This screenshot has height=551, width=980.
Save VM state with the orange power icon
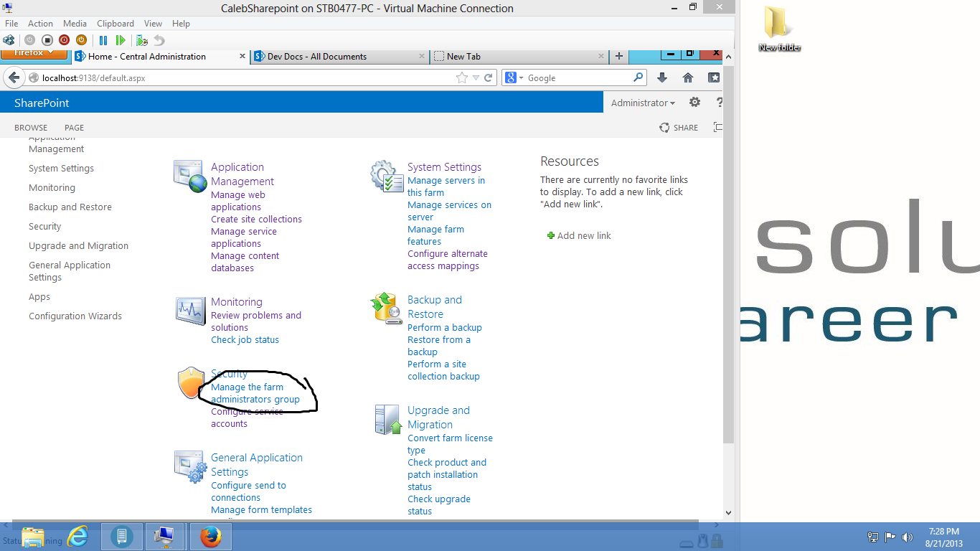[81, 40]
